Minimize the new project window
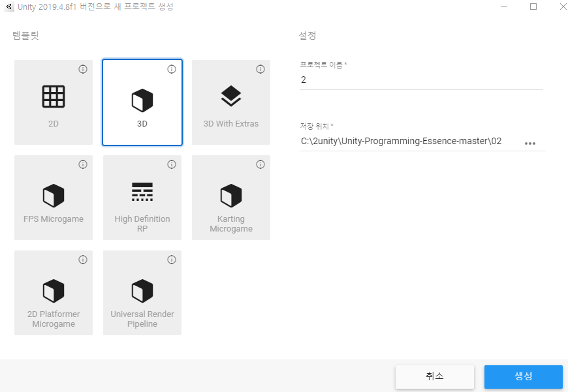Screen dimensions: 568x392 tap(504, 7)
